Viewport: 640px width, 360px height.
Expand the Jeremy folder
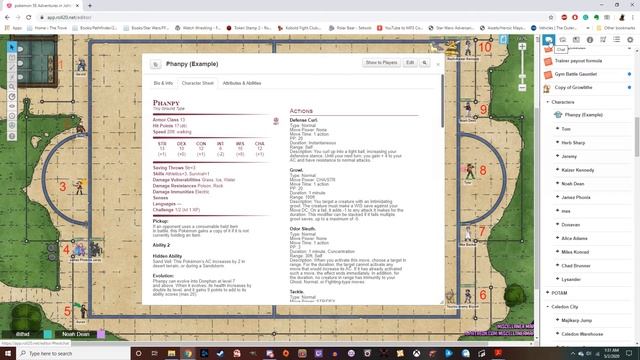coord(558,156)
